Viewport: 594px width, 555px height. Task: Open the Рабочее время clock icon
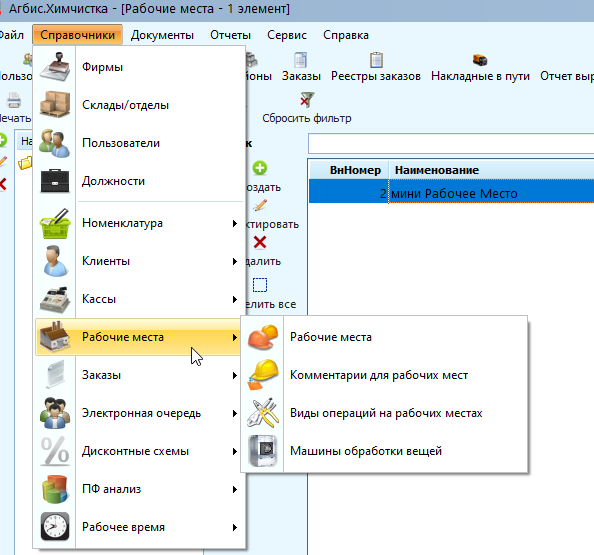point(55,527)
